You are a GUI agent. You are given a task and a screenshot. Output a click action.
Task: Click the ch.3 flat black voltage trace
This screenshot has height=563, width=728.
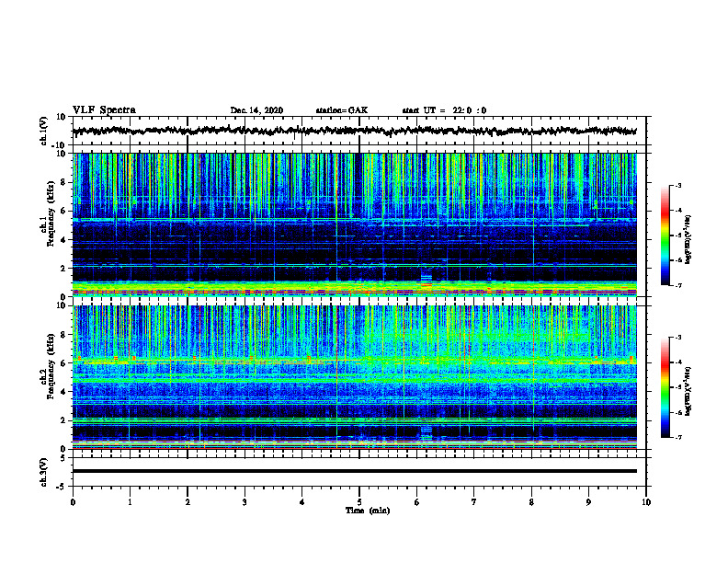click(354, 471)
